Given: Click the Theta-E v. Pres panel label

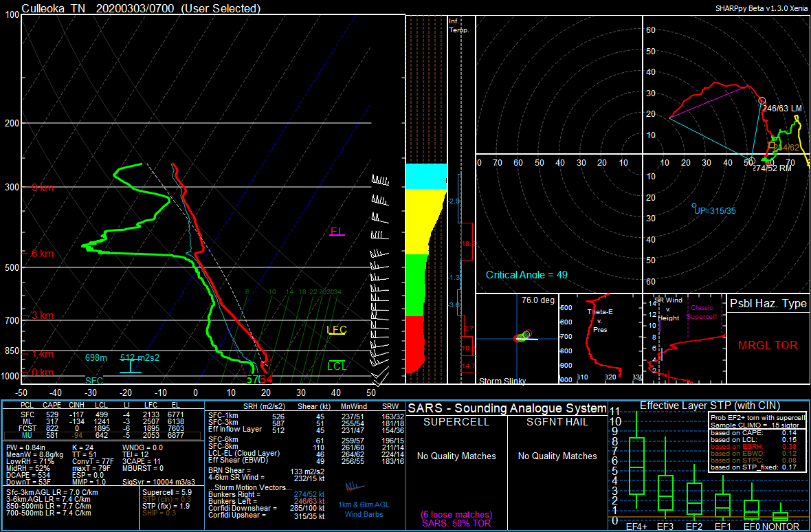Looking at the screenshot, I should pos(599,320).
